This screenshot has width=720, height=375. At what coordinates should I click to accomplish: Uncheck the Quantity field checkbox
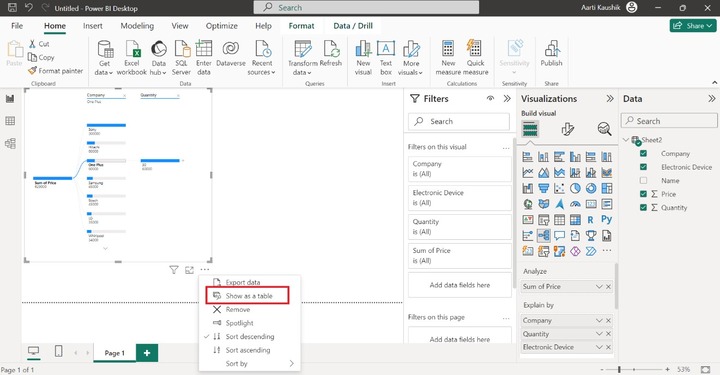pos(643,207)
